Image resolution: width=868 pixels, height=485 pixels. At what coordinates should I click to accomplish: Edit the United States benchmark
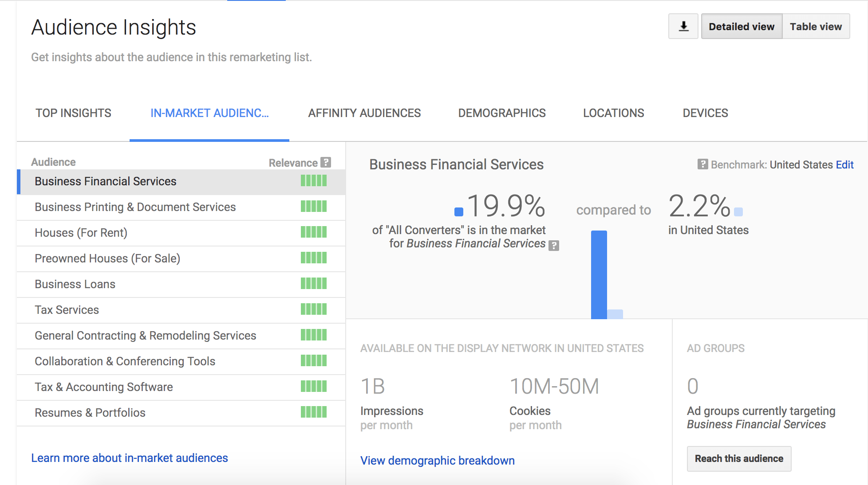pyautogui.click(x=844, y=165)
